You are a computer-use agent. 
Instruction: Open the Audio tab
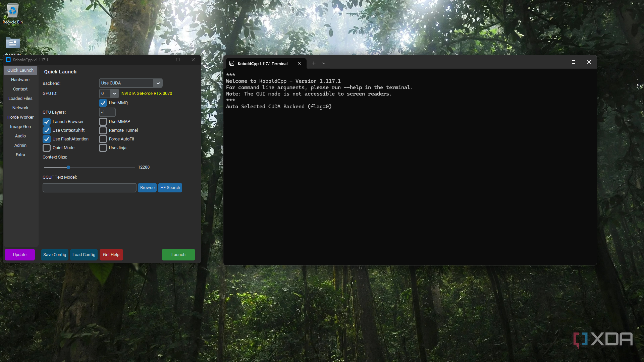click(x=20, y=136)
